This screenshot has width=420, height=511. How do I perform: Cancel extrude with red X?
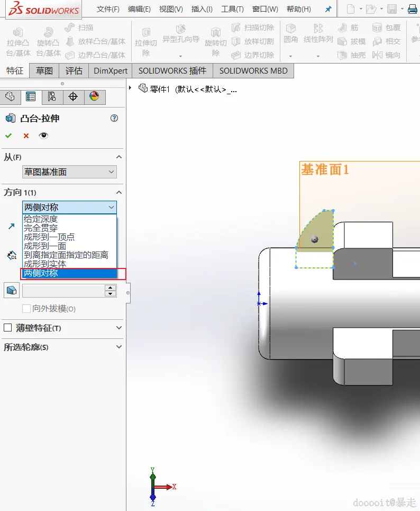pos(26,136)
